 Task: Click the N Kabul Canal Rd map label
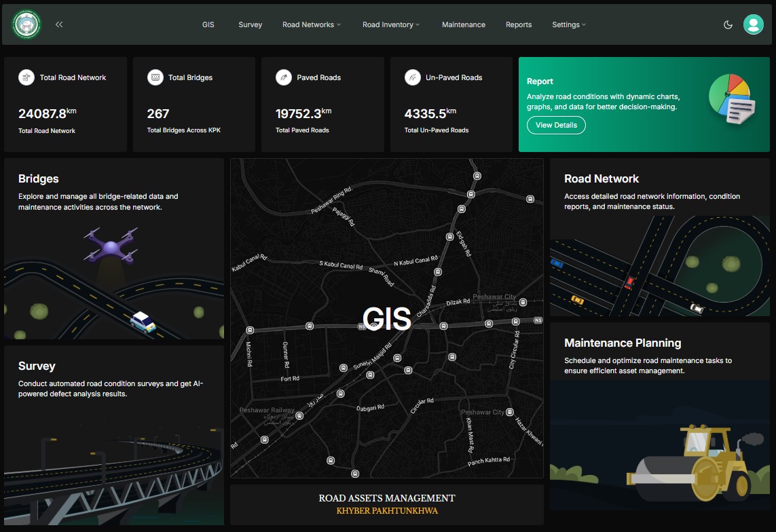click(x=415, y=261)
